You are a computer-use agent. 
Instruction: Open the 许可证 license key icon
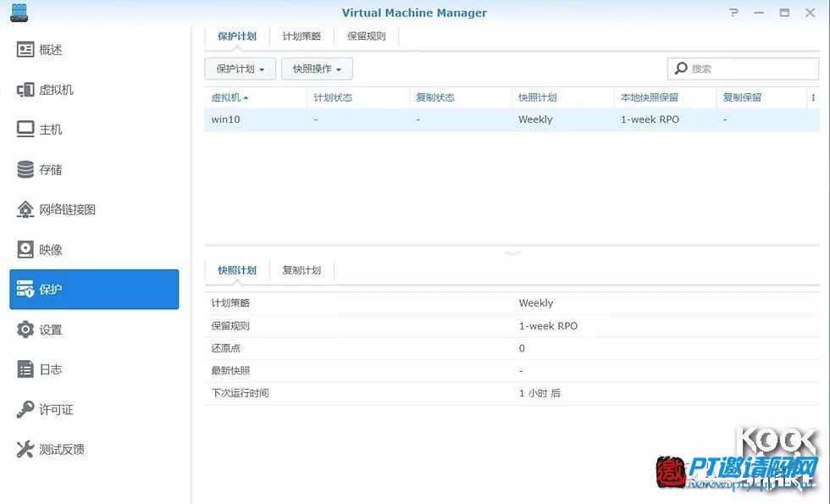click(25, 409)
